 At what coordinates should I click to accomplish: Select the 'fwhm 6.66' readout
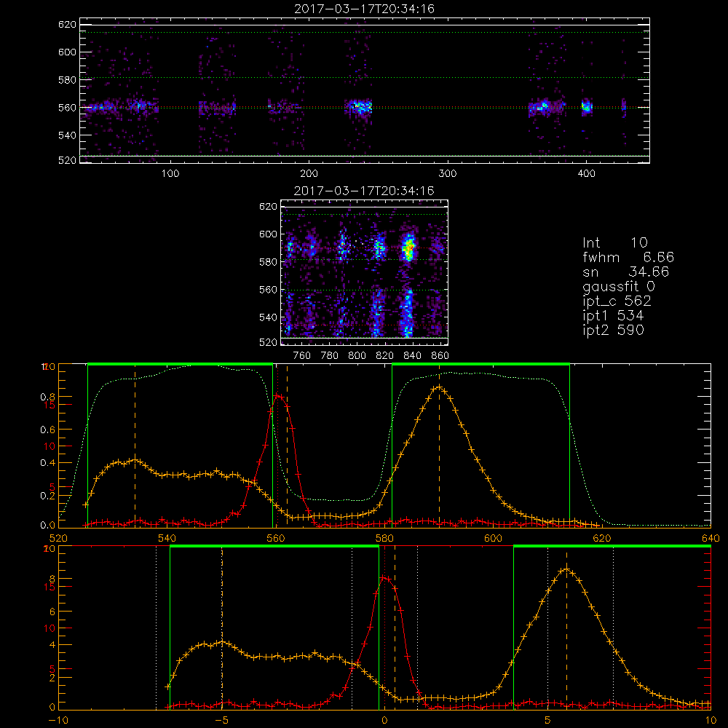tap(628, 257)
